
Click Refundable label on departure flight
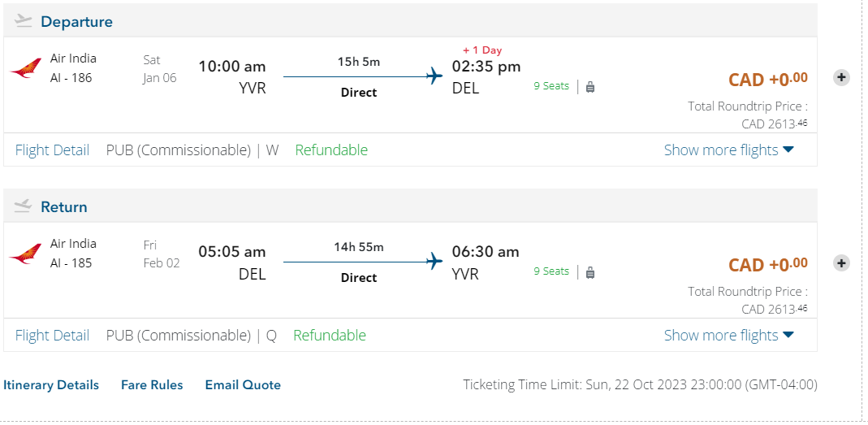click(x=331, y=150)
